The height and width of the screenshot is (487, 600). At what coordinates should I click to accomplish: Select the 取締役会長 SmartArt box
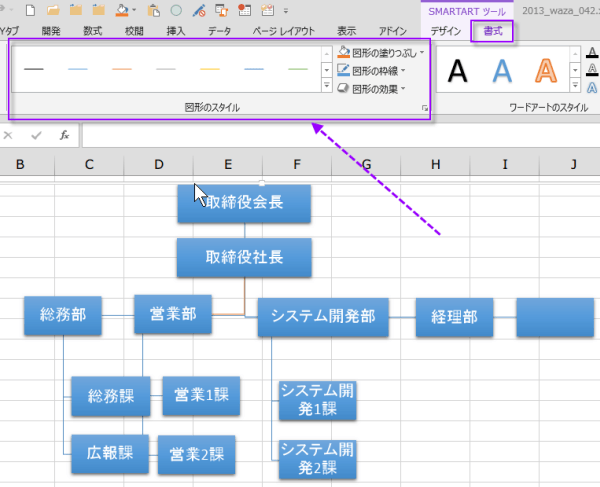[244, 203]
